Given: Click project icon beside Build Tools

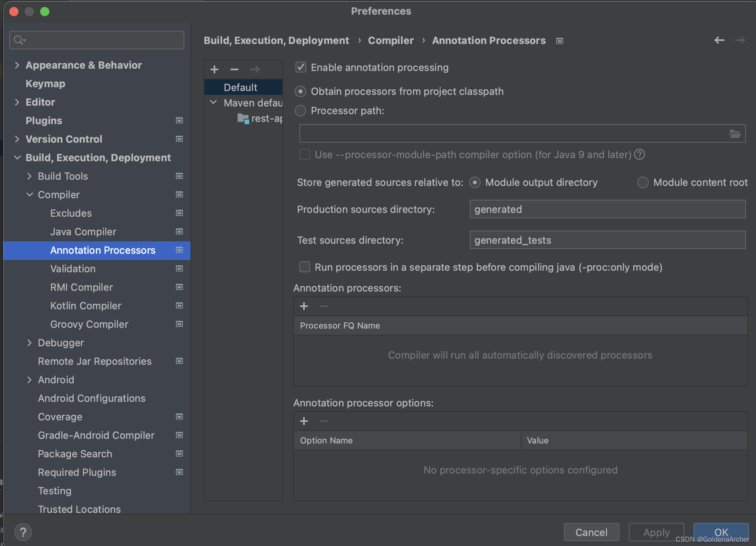Looking at the screenshot, I should click(x=179, y=176).
